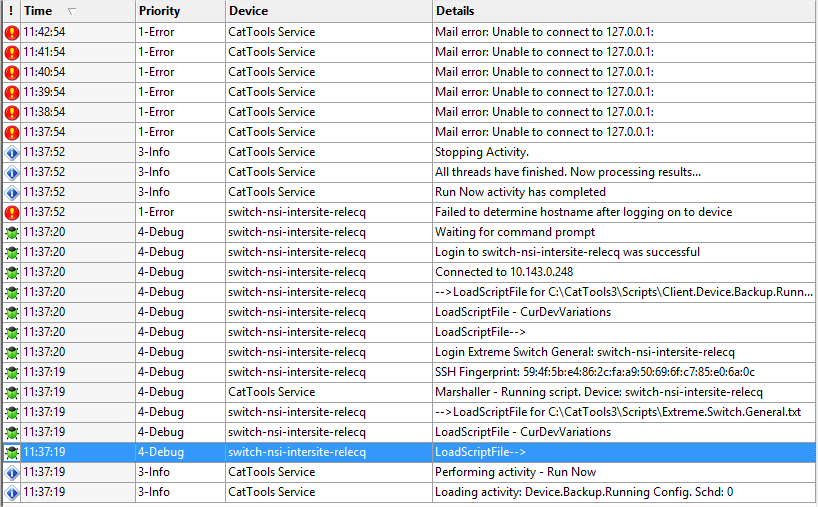Click the debug icon beside SSH Fingerprint row
This screenshot has width=818, height=507.
[x=11, y=372]
